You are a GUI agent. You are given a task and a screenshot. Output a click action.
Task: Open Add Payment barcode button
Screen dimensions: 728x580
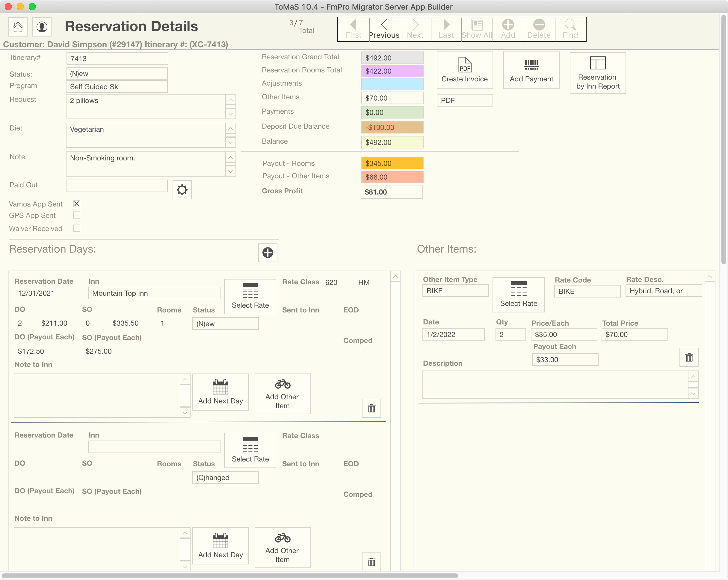(x=531, y=70)
